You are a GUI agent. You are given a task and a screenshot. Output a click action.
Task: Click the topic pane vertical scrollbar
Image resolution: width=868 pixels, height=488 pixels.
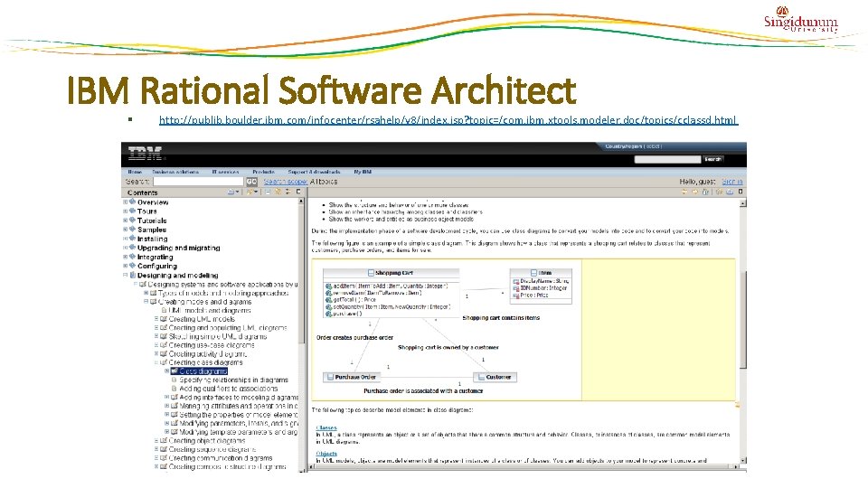click(x=743, y=332)
